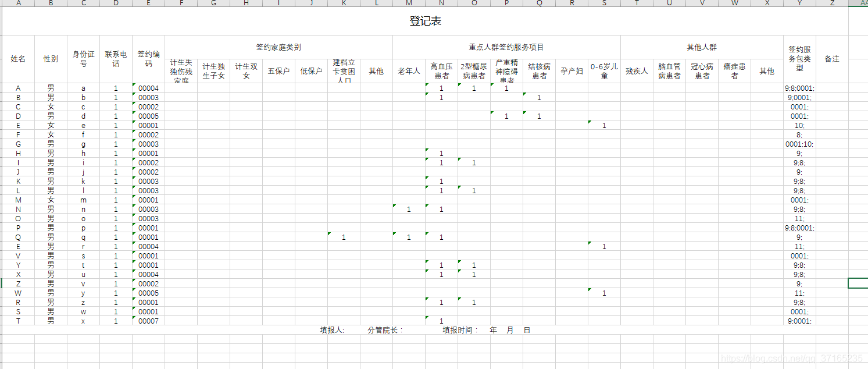Viewport: 868px width, 369px height.
Task: Select the title cell 登记表
Action: tap(425, 21)
